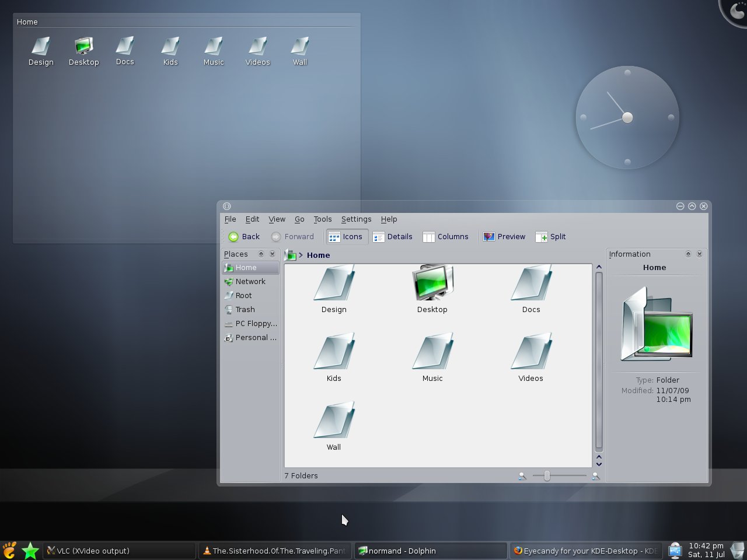Select Network in Places panel
The height and width of the screenshot is (560, 747).
pos(251,282)
